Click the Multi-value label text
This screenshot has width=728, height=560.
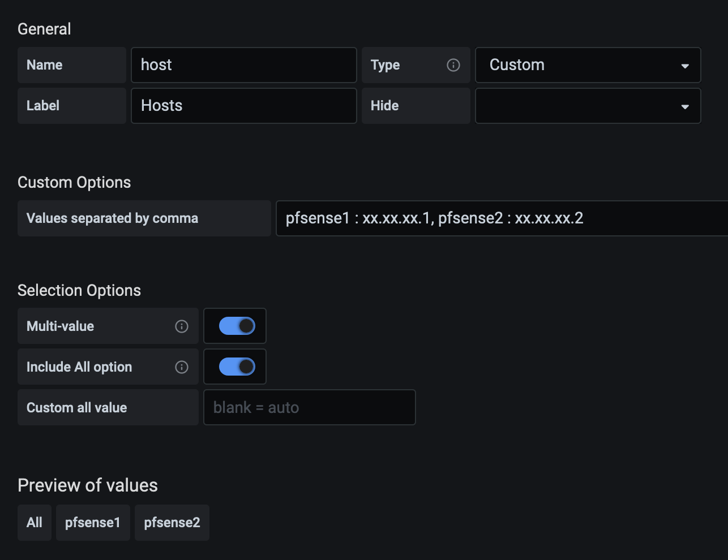(60, 326)
